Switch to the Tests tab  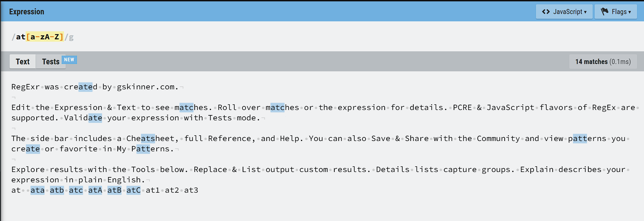coord(51,62)
